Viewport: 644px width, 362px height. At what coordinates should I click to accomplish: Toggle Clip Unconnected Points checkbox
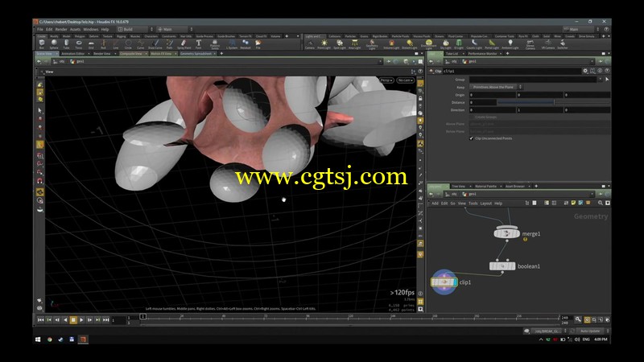pos(471,138)
